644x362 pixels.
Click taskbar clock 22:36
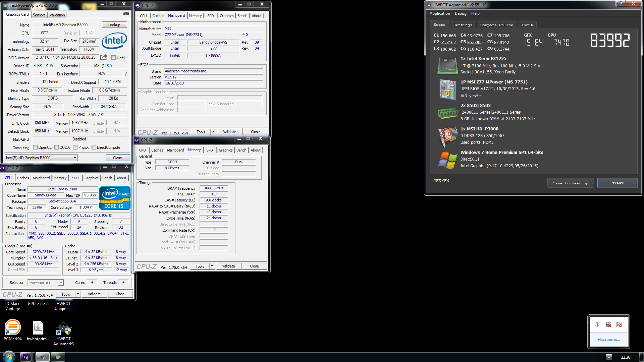pyautogui.click(x=625, y=357)
